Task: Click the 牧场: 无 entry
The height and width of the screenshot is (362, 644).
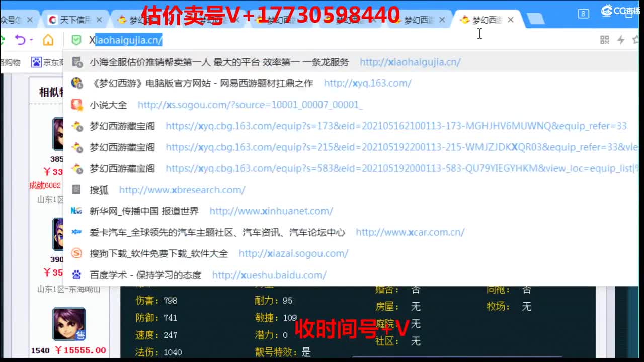Action: pyautogui.click(x=509, y=306)
